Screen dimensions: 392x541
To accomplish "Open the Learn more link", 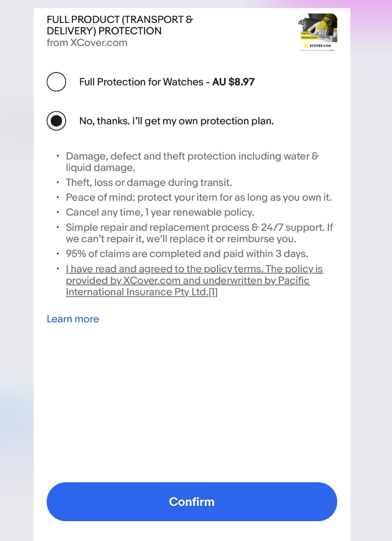I will point(73,319).
